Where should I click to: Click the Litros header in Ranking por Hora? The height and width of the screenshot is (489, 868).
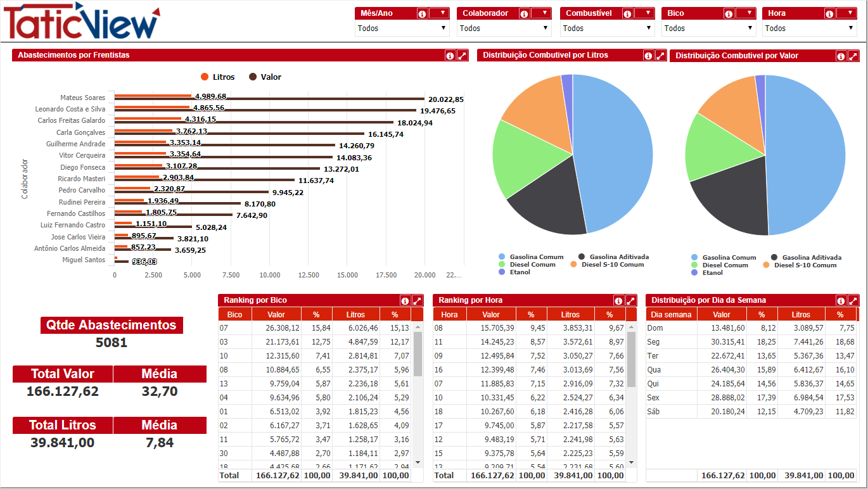(x=570, y=315)
